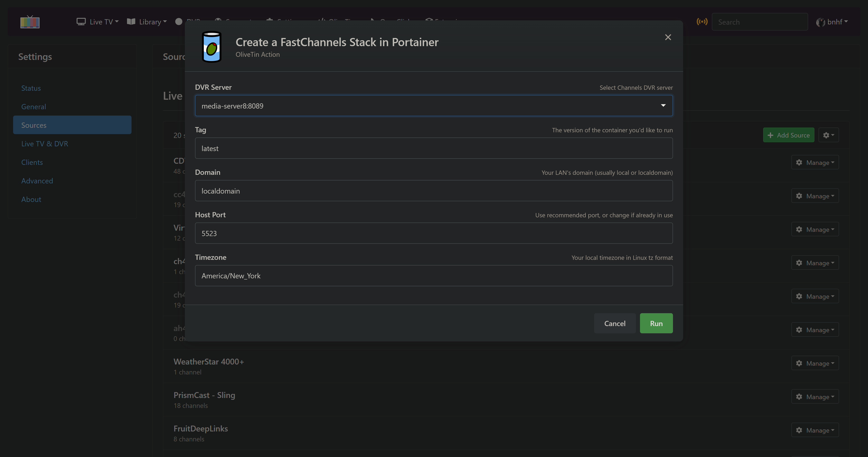Click into the Timezone text field
The image size is (868, 457).
point(434,276)
